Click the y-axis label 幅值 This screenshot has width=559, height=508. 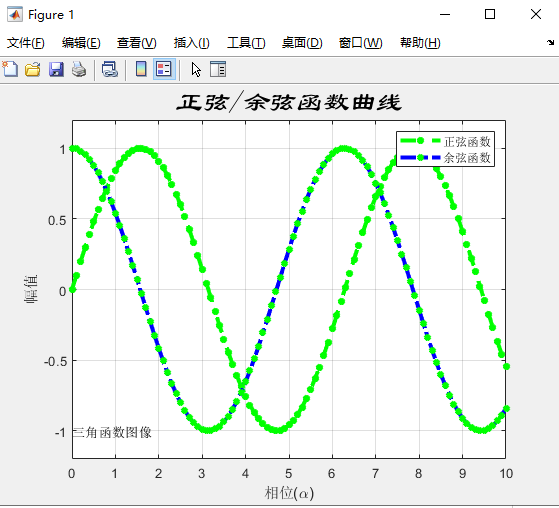(x=31, y=289)
